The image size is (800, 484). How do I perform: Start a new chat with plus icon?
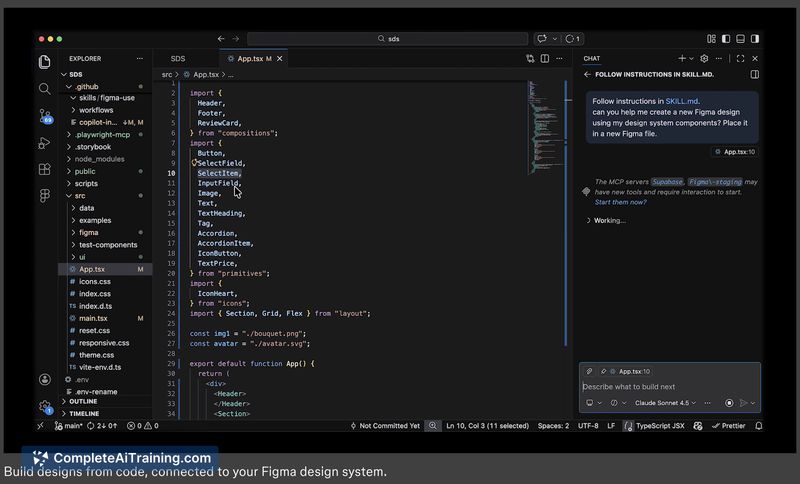tap(682, 59)
